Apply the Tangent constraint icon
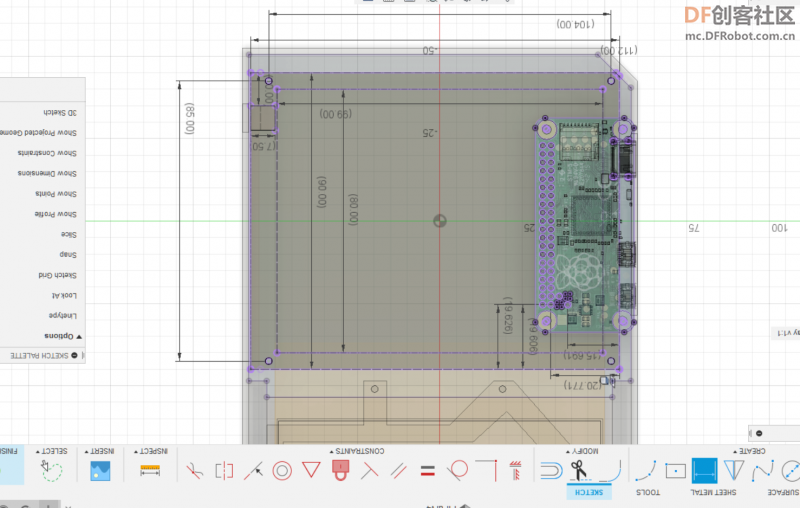800x508 pixels. click(458, 470)
